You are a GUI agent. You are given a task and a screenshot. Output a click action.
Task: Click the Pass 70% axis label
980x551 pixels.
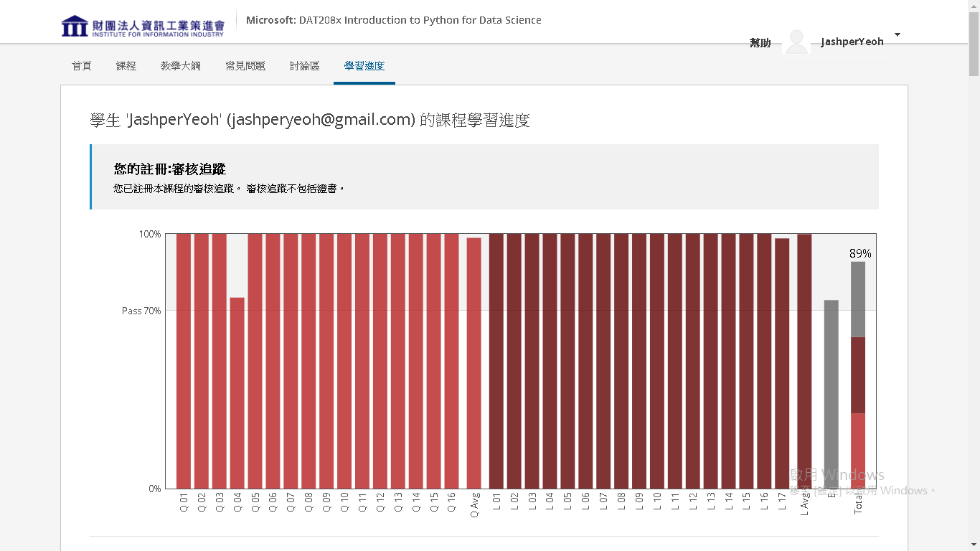[x=141, y=311]
